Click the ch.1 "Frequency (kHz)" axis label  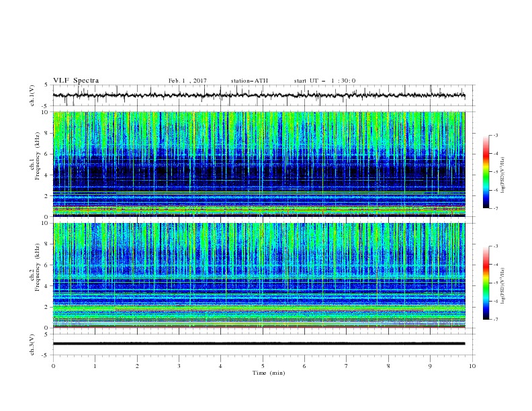[x=37, y=156]
